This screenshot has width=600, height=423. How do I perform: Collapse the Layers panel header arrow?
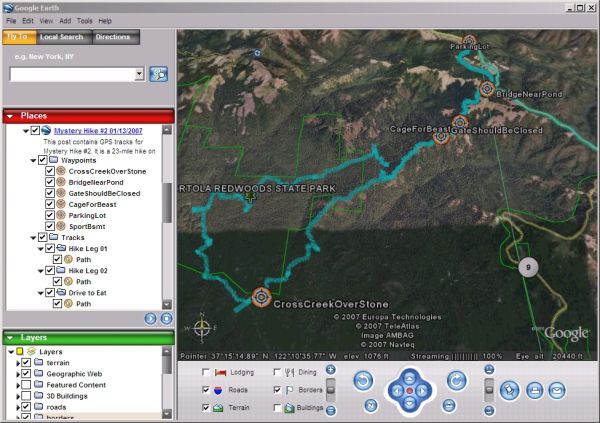[x=10, y=338]
